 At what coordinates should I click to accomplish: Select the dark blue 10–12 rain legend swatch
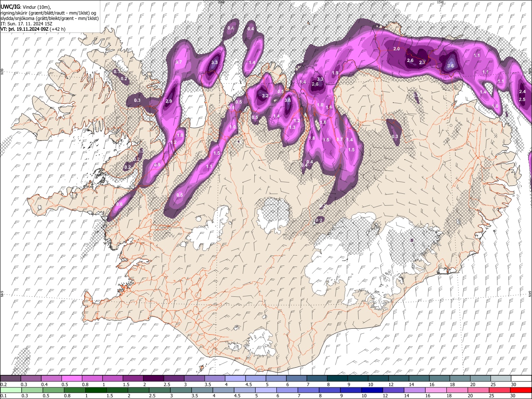point(372,390)
